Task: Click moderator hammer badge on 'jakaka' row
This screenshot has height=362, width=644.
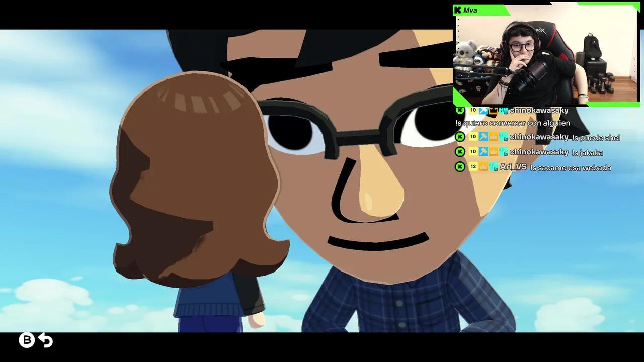Action: (483, 151)
